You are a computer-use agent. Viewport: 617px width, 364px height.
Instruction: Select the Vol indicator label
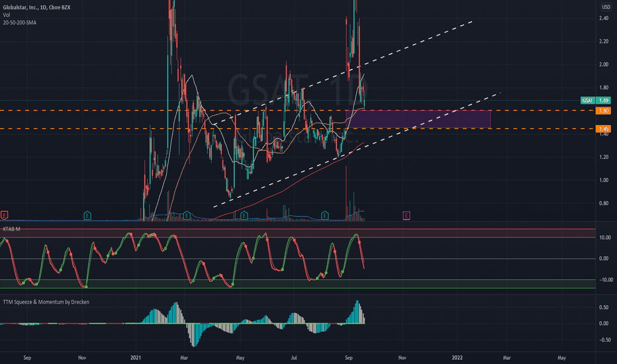tap(7, 15)
